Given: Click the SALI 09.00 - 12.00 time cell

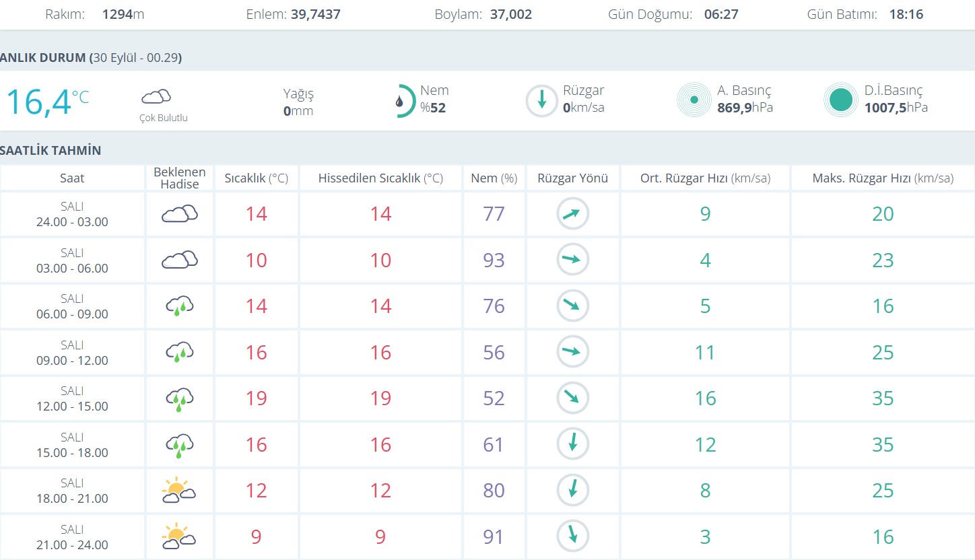Looking at the screenshot, I should pos(72,353).
